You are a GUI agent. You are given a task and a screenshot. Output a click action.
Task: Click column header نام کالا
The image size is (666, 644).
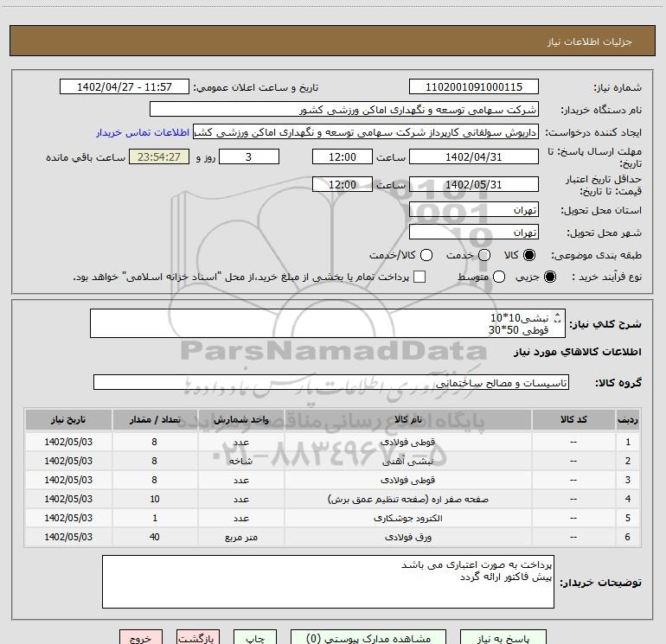pos(407,419)
